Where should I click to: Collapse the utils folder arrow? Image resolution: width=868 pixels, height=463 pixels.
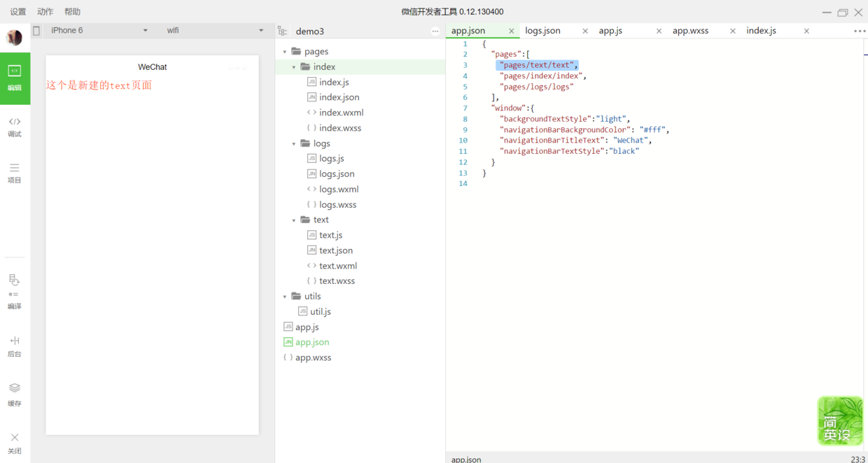[285, 297]
